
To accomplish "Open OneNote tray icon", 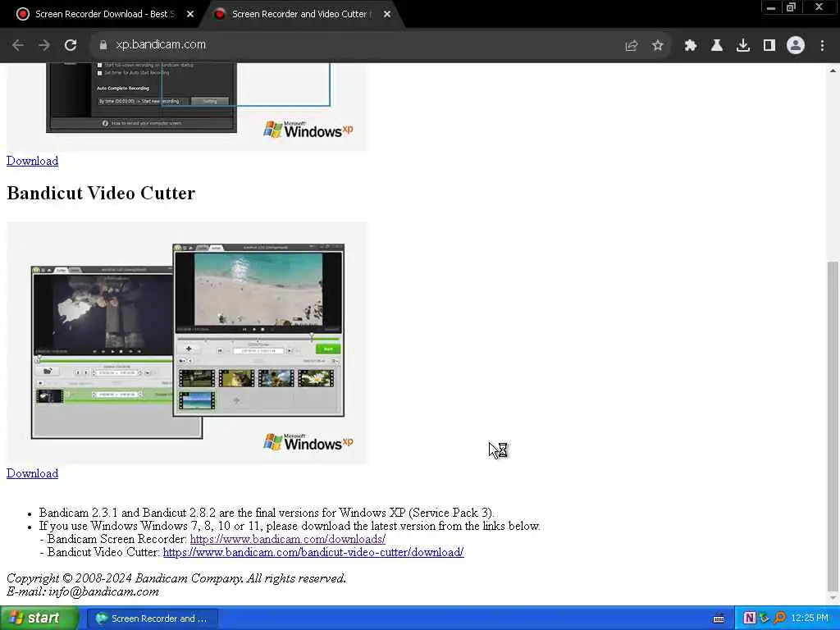I will point(749,619).
